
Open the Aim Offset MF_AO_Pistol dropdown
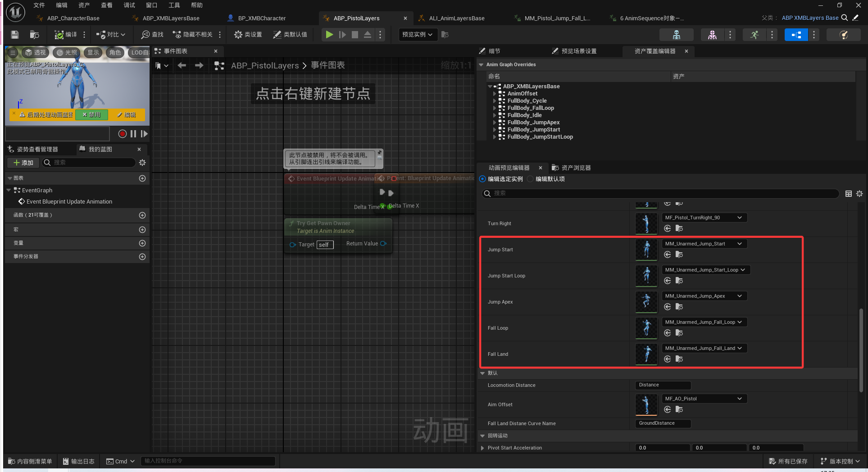click(704, 399)
